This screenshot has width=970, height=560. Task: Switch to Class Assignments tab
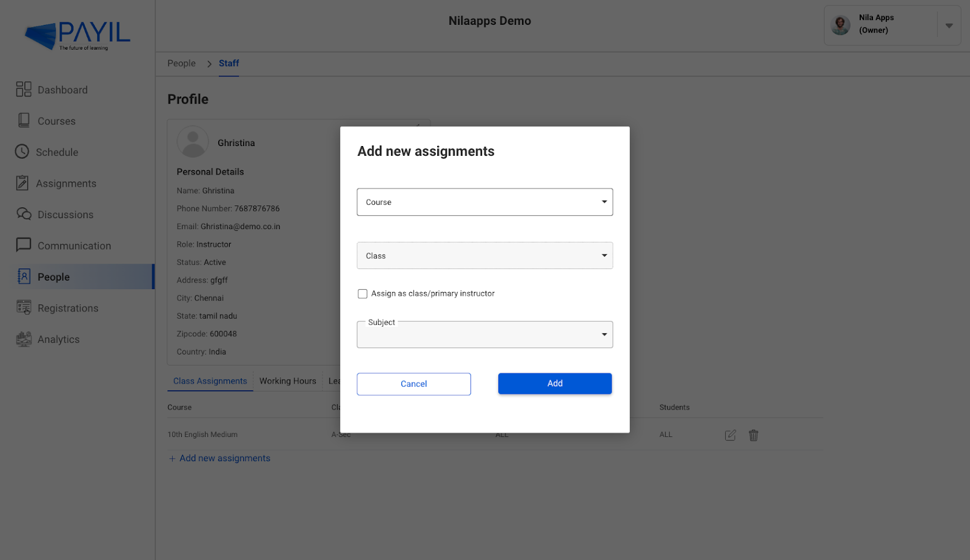(210, 381)
